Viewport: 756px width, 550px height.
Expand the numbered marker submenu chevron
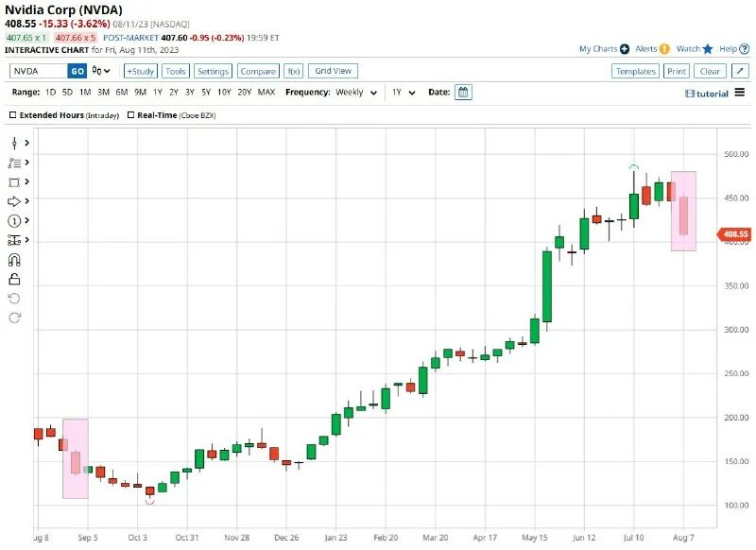(x=27, y=220)
